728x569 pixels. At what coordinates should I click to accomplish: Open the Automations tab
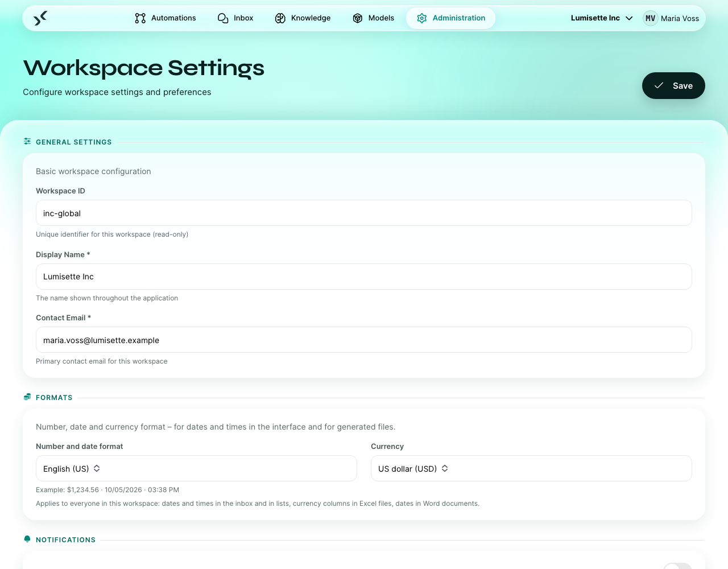pyautogui.click(x=166, y=18)
